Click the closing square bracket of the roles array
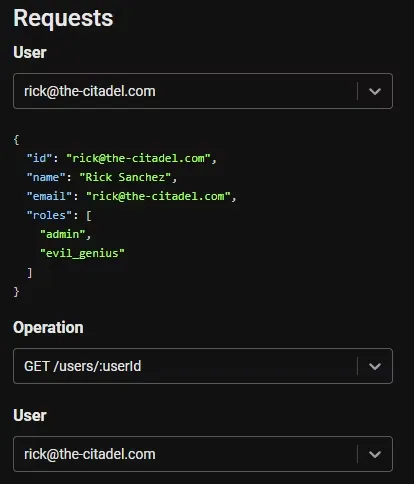 [30, 273]
